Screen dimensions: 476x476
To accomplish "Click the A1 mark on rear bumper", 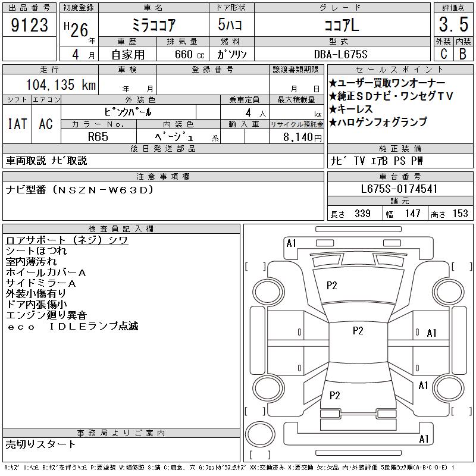I will click(424, 439).
